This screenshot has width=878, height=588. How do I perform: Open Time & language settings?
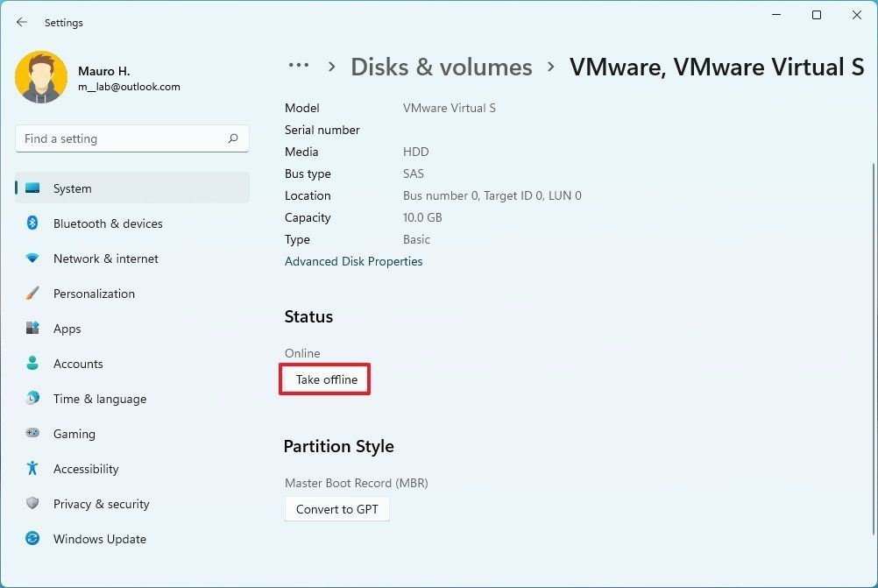[99, 399]
